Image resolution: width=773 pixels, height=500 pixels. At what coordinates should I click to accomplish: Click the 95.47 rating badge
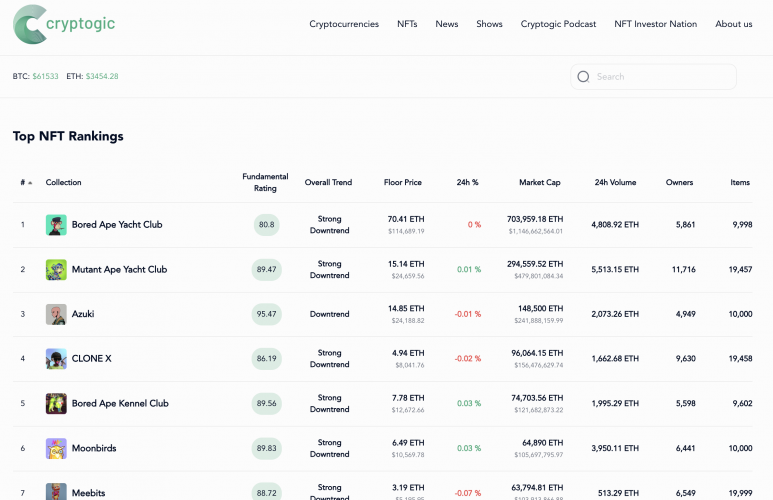(x=267, y=314)
